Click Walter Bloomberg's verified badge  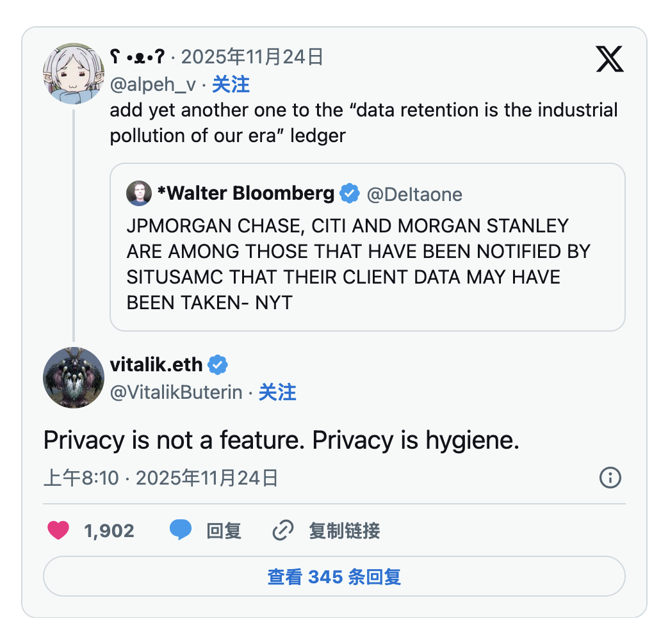tap(349, 193)
